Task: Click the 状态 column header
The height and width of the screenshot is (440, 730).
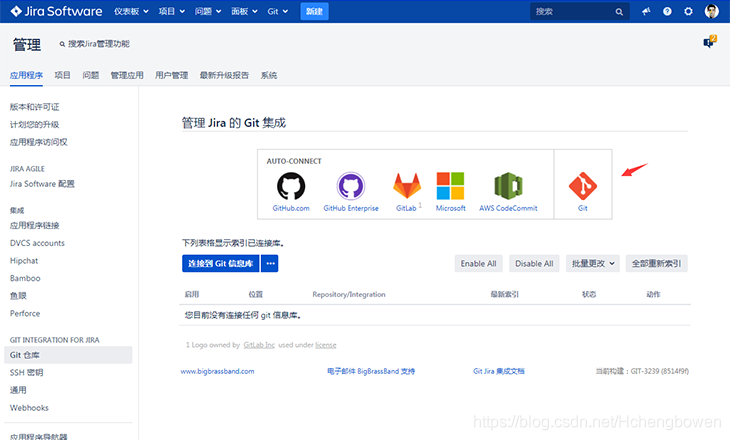Action: pos(589,294)
